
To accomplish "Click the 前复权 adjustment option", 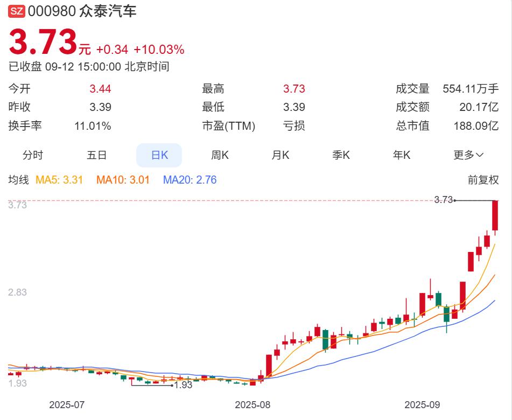I will point(483,180).
